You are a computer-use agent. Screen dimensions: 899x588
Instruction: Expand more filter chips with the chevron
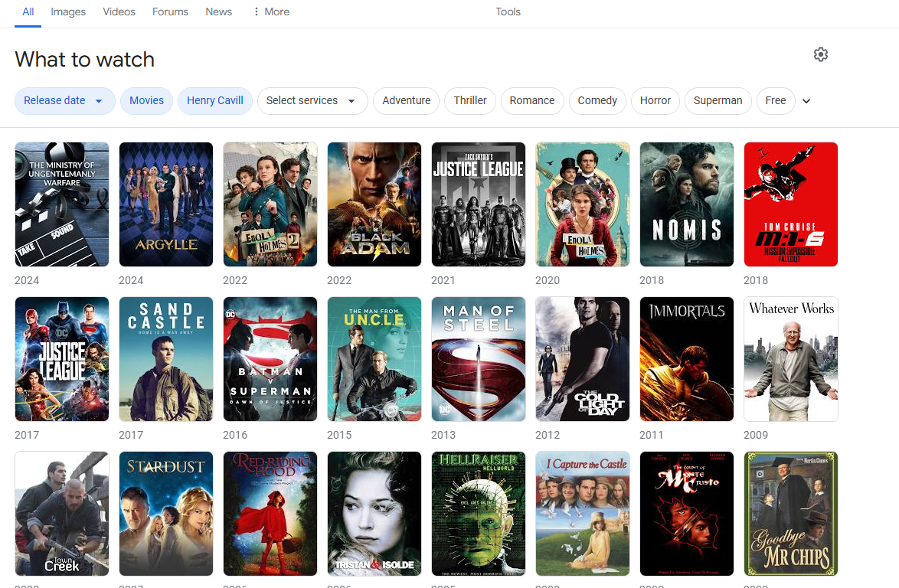pyautogui.click(x=806, y=101)
